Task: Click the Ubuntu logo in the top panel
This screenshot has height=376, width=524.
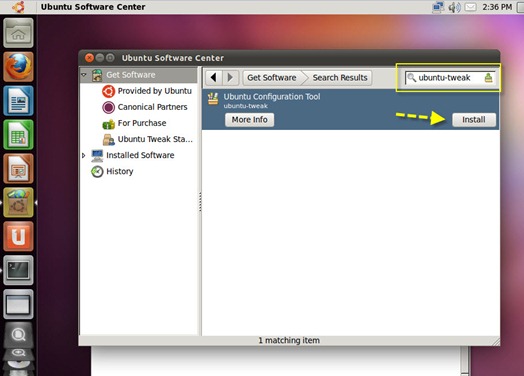Action: (x=18, y=7)
